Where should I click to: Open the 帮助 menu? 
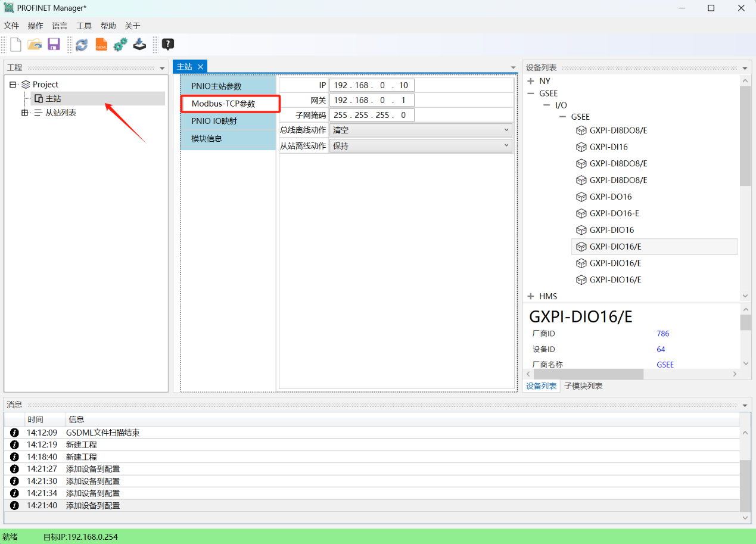(108, 26)
